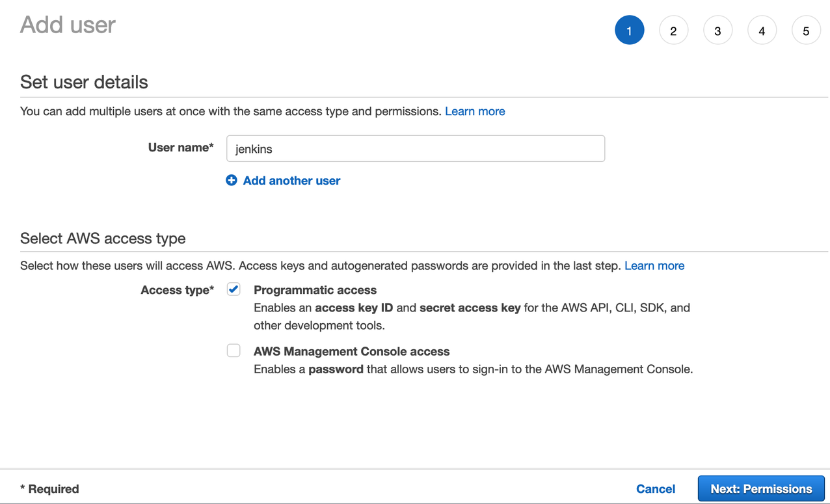Go to wizard step 1 circle

click(x=629, y=31)
